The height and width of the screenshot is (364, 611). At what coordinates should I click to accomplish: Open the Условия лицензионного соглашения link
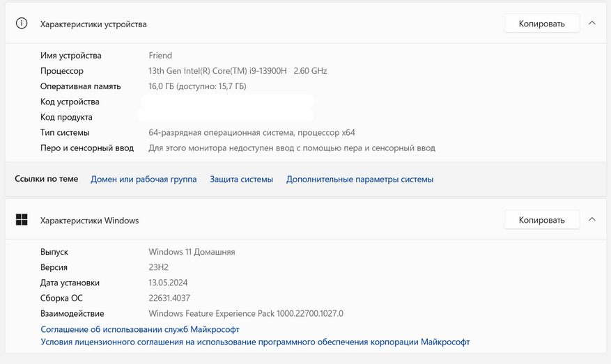tap(255, 342)
